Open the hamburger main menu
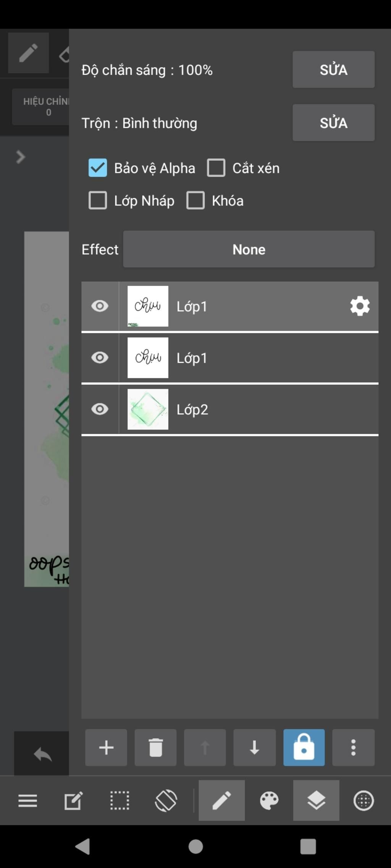 [x=28, y=800]
